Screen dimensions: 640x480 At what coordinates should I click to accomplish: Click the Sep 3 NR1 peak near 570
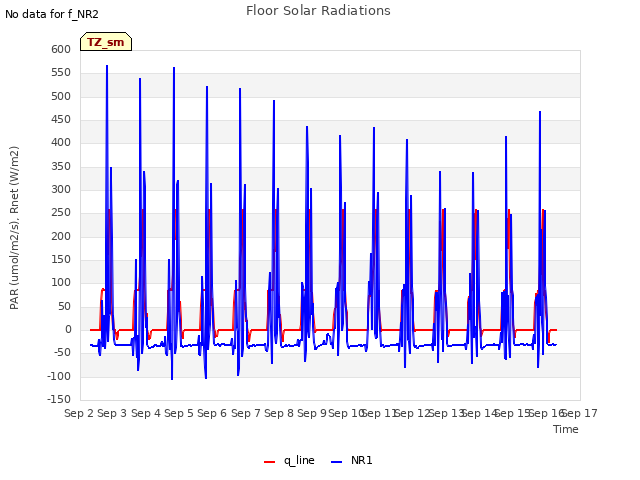pos(107,66)
